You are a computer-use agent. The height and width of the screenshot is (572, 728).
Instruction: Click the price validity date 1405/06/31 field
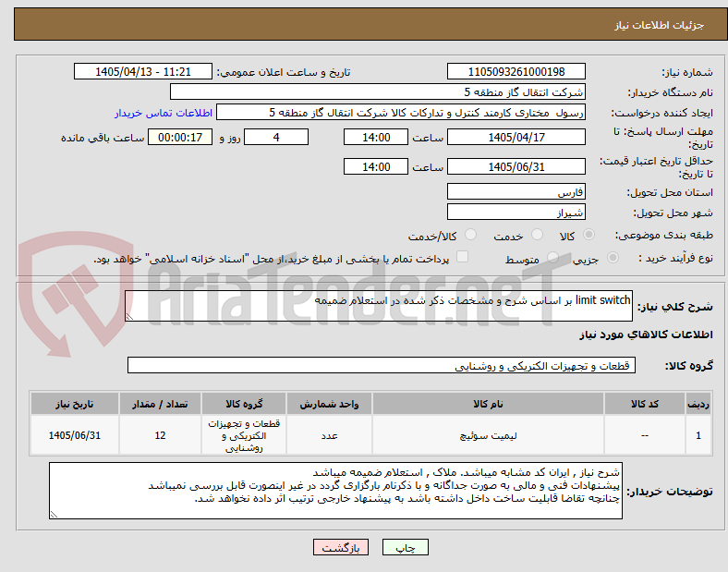[x=516, y=166]
